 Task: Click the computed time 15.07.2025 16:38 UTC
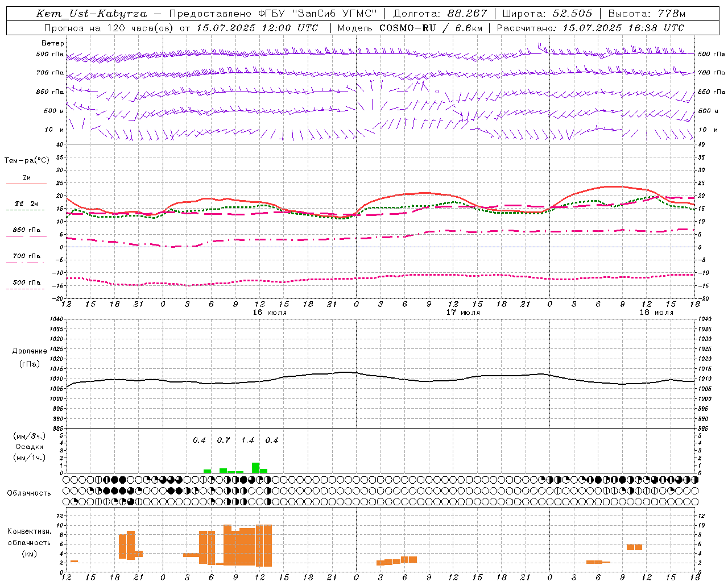pos(623,28)
